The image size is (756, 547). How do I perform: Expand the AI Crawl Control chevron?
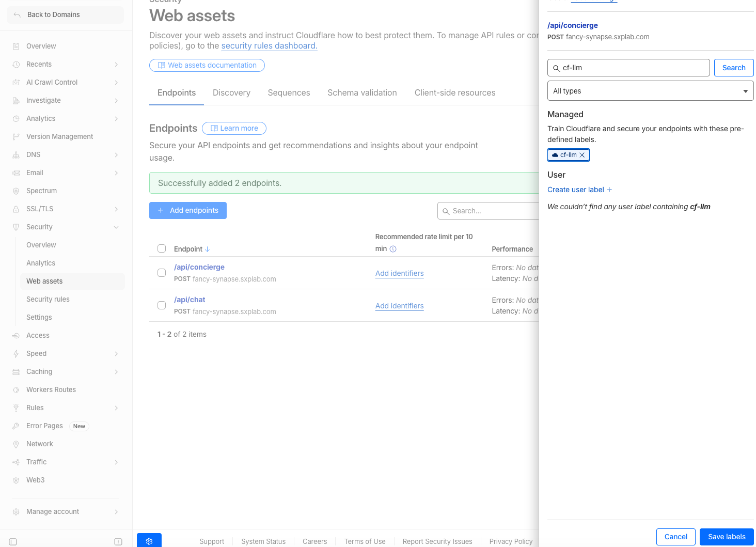[116, 83]
